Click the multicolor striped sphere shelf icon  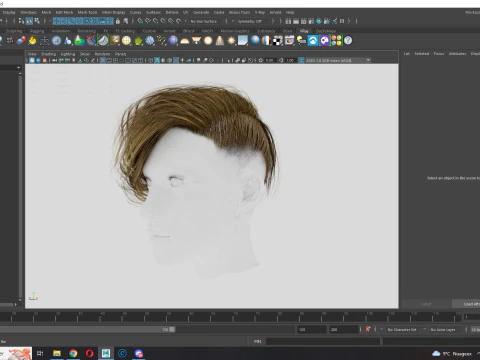coord(266,41)
